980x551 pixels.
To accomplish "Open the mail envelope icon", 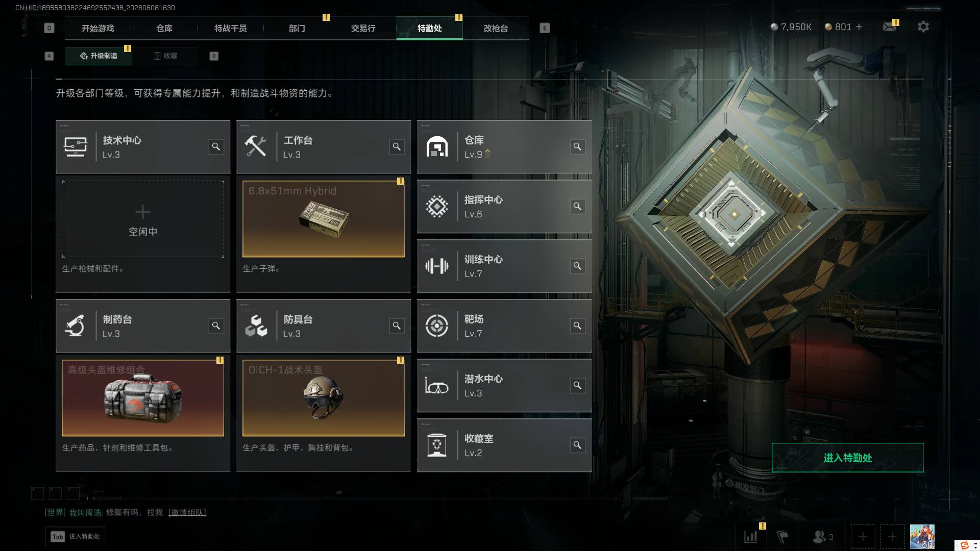I will click(x=890, y=27).
